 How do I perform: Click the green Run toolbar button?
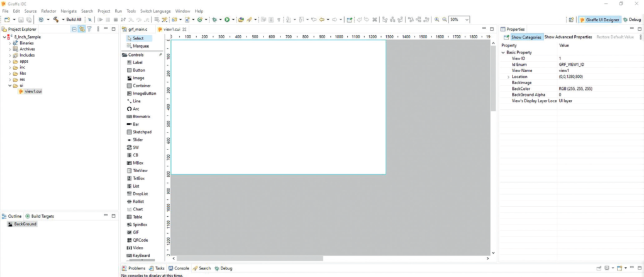[226, 19]
